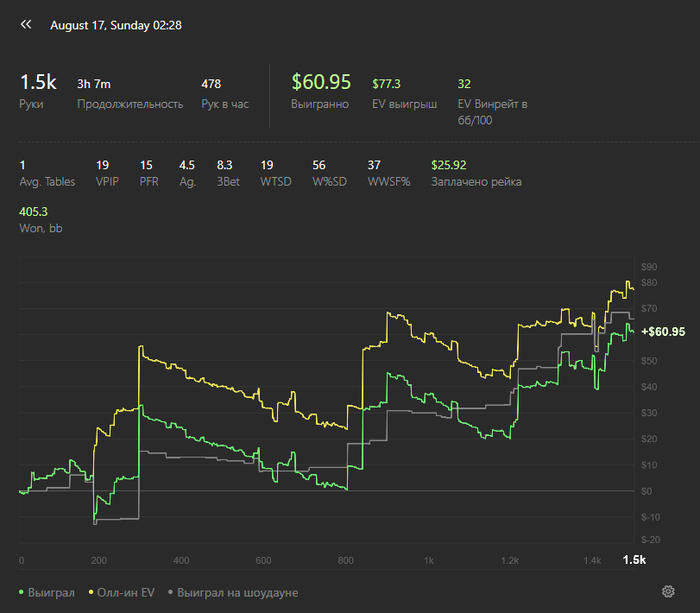This screenshot has height=613, width=700.
Task: Select the $77.3 EV выигрыш value
Action: coord(403,93)
